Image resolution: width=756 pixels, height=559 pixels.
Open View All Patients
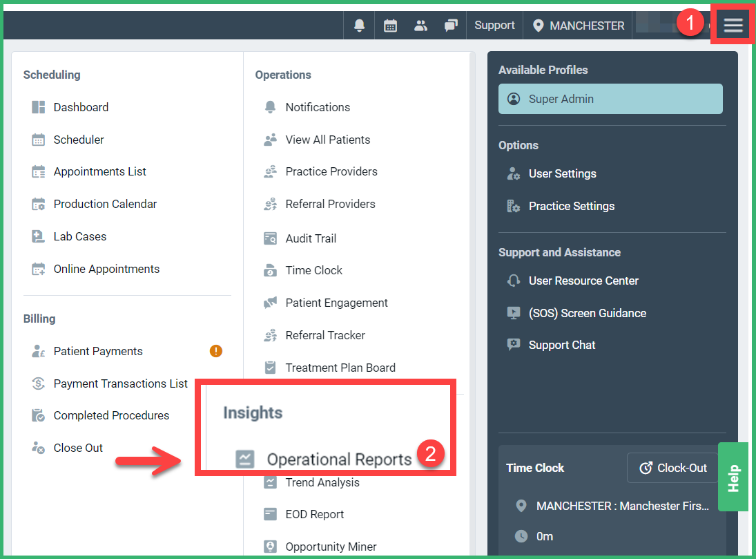coord(328,140)
